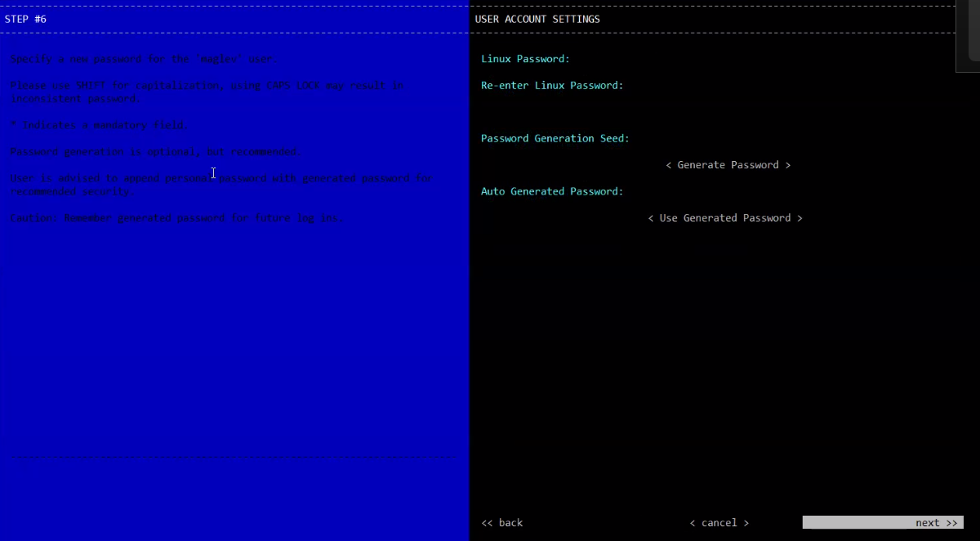Proceed with the next >> button
This screenshot has width=980, height=541.
[x=882, y=523]
